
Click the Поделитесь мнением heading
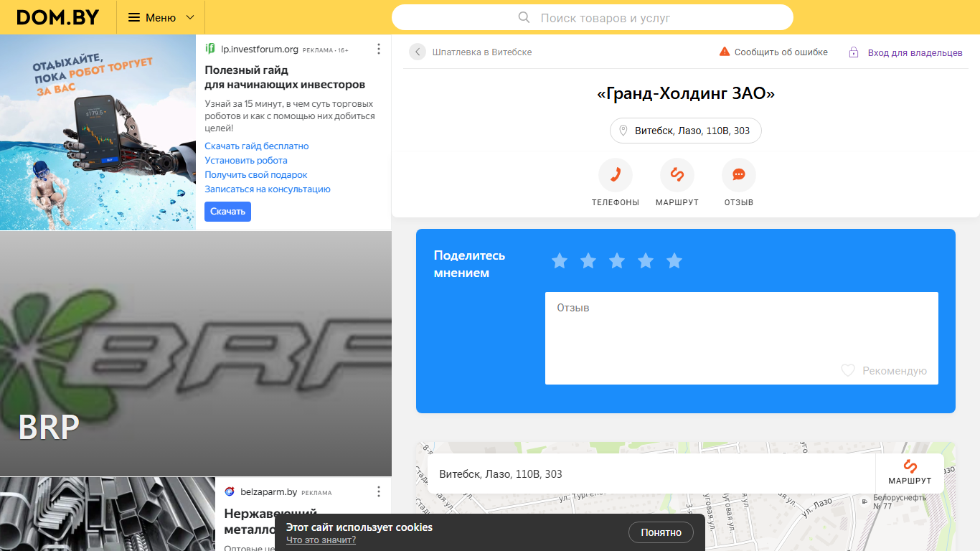[x=470, y=264]
